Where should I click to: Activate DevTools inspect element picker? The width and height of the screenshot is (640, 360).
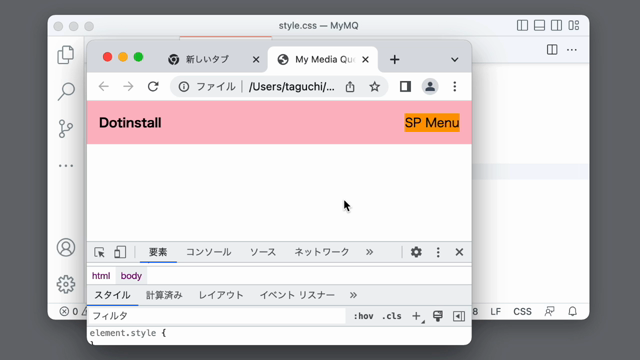(x=99, y=252)
